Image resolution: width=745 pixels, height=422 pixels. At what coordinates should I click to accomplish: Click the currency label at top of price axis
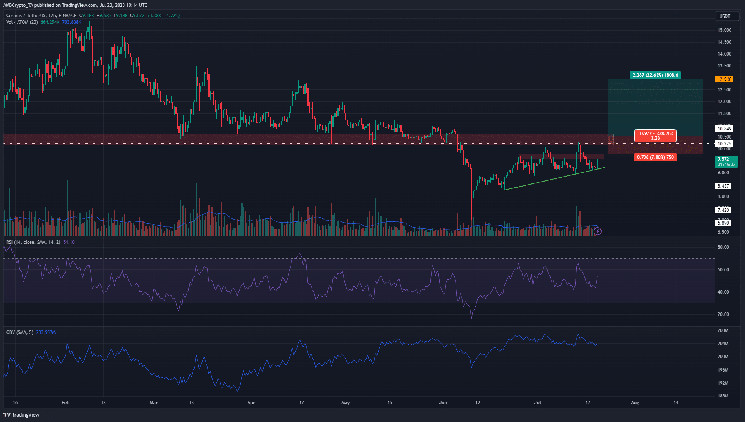click(x=725, y=16)
